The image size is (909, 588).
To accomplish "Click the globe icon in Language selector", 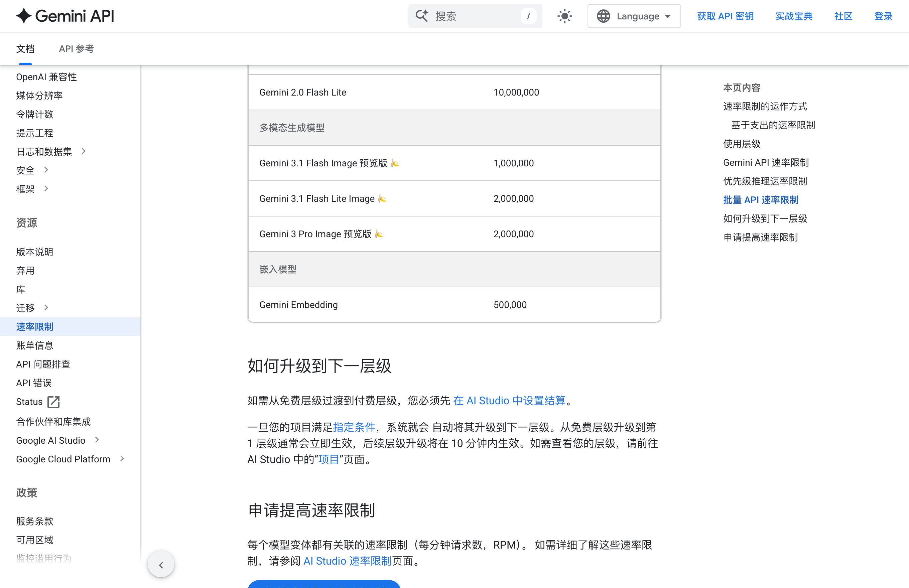I will click(604, 16).
